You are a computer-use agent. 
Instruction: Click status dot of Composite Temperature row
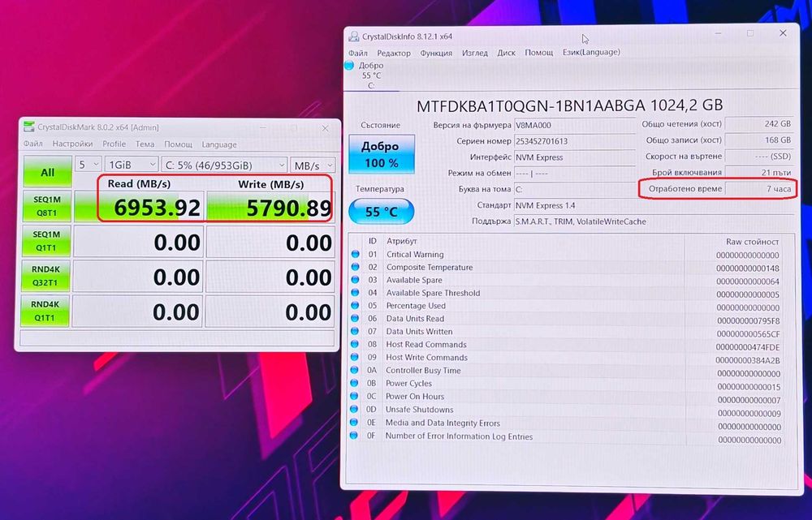pyautogui.click(x=356, y=267)
